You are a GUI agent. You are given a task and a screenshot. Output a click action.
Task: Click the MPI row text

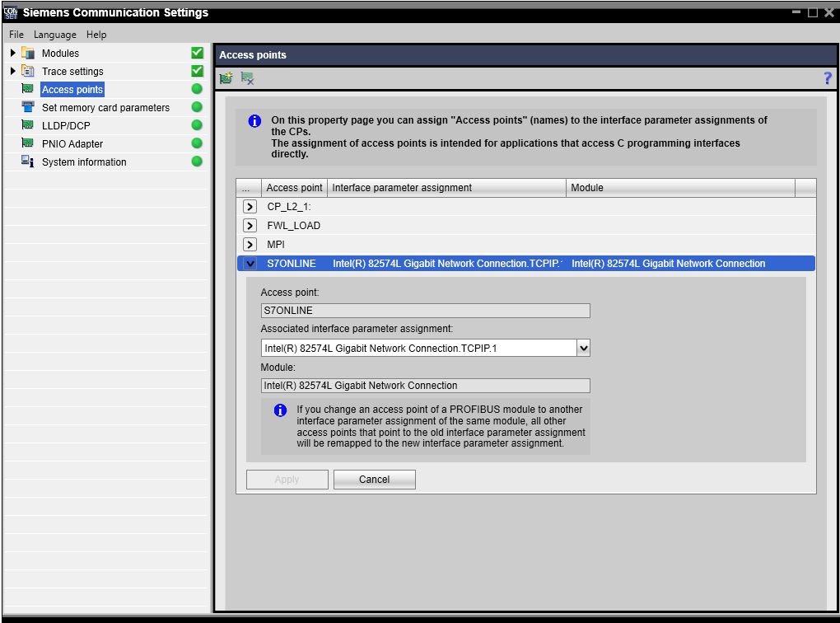tap(276, 245)
